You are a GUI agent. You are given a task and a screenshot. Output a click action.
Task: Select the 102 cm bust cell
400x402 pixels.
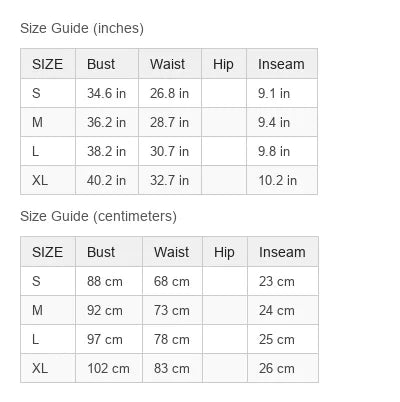(109, 368)
